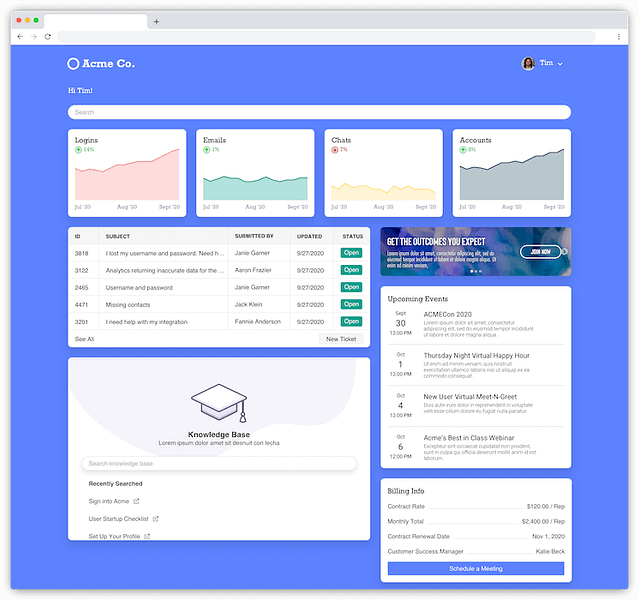Open Sign into Acme article link
This screenshot has width=639, height=600.
tap(109, 501)
